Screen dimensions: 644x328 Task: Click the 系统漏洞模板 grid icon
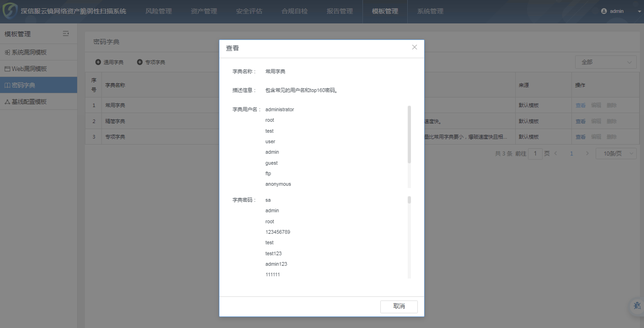click(x=7, y=52)
